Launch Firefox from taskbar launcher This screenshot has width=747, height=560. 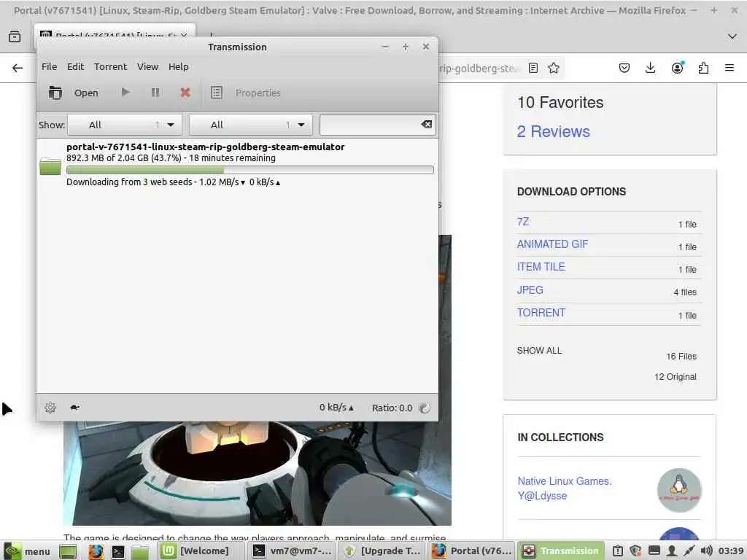[96, 551]
